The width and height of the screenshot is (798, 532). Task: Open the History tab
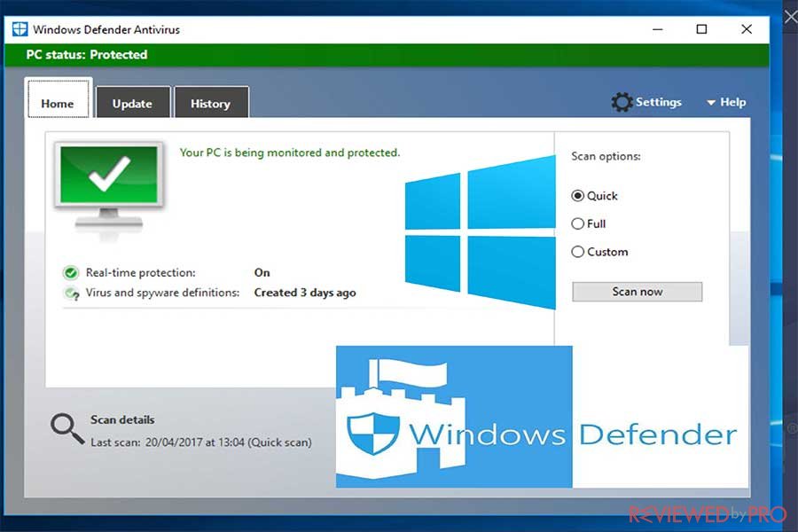point(211,102)
